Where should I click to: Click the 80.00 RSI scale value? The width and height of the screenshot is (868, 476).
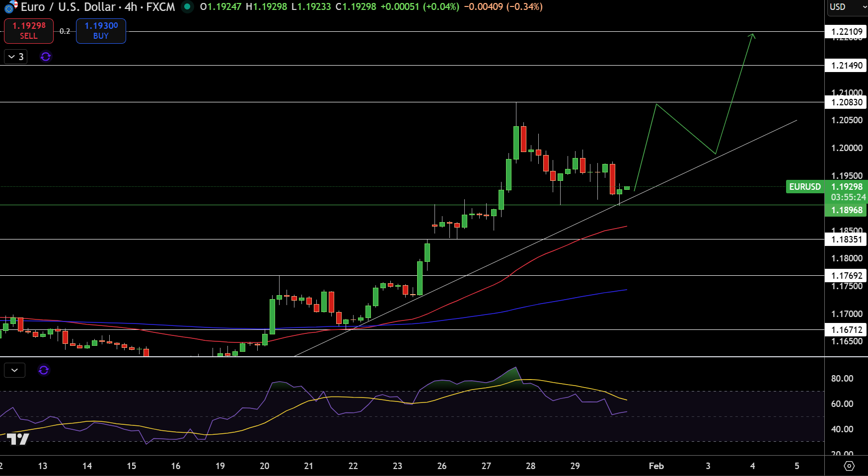tap(842, 379)
